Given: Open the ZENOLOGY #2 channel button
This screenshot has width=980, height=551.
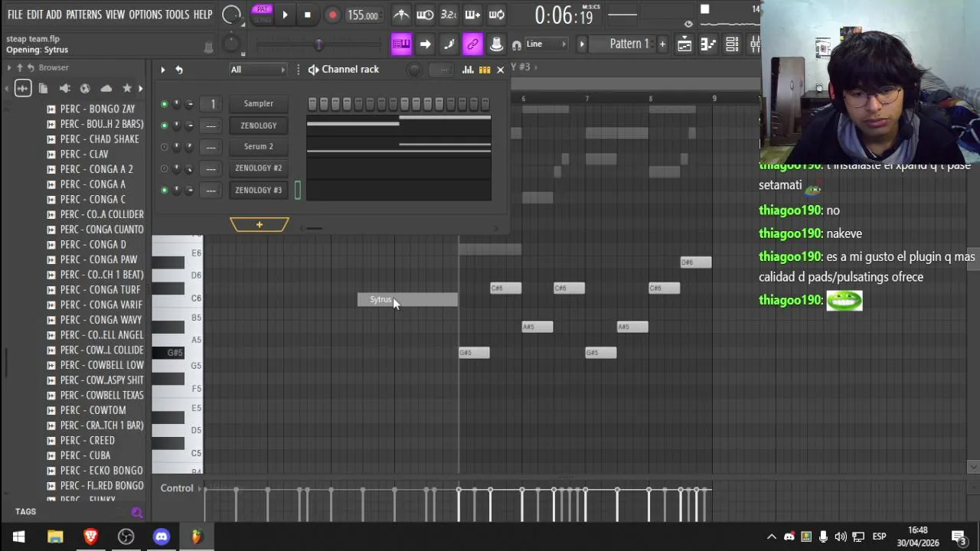Looking at the screenshot, I should point(259,168).
